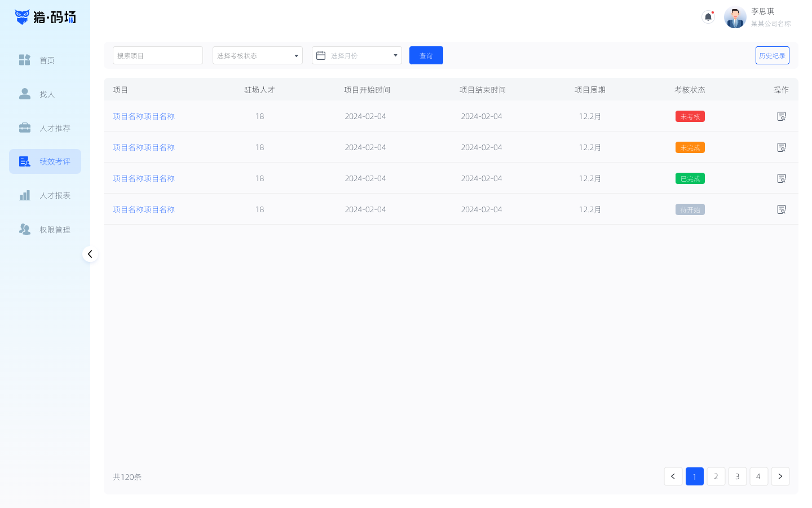The height and width of the screenshot is (508, 812).
Task: Expand the 选择考核状态 dropdown
Action: [x=257, y=55]
